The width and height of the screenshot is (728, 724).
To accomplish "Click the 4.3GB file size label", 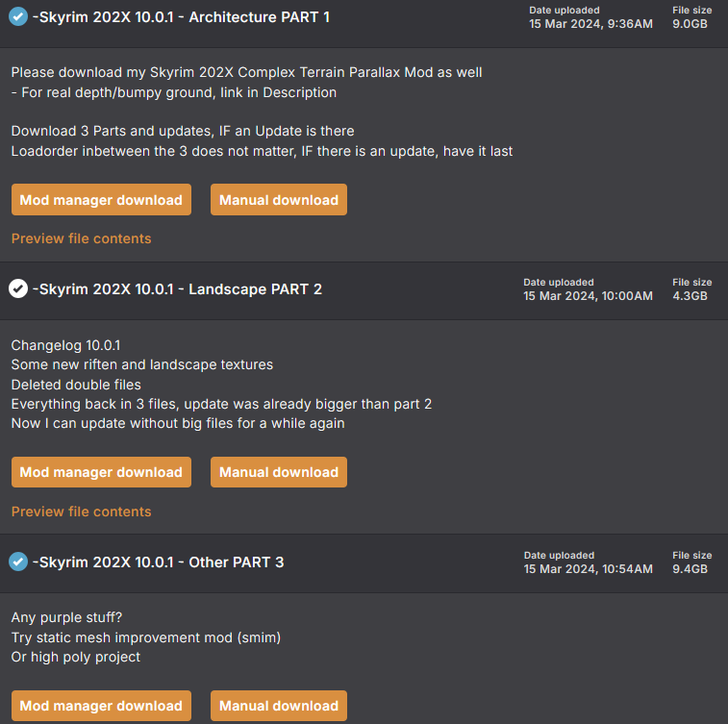I will [691, 296].
